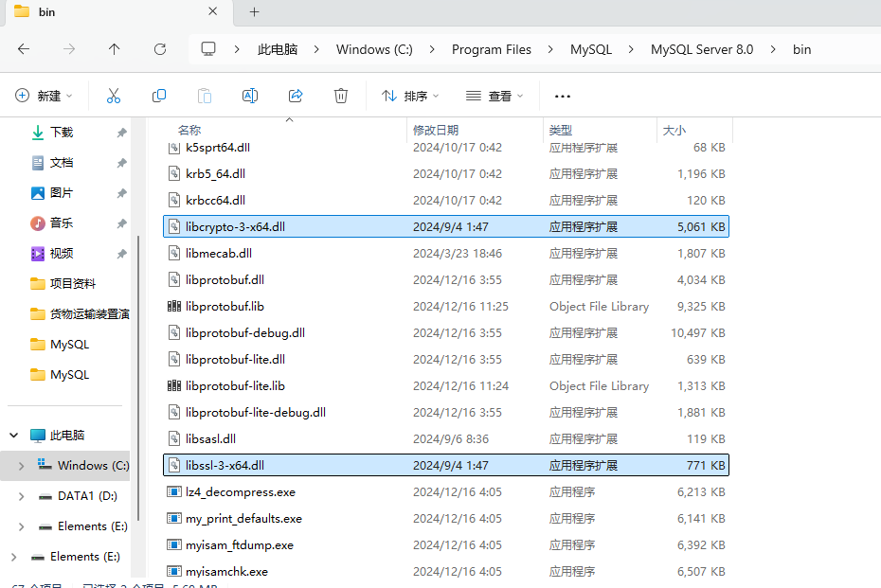The width and height of the screenshot is (881, 588).
Task: Select the Rename icon
Action: pos(249,96)
